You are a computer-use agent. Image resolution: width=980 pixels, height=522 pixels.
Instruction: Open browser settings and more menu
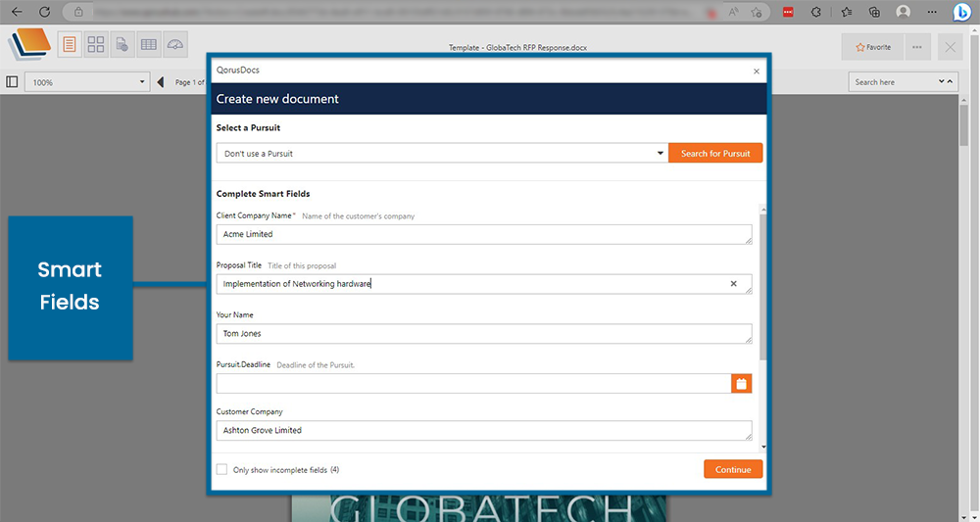(x=932, y=12)
